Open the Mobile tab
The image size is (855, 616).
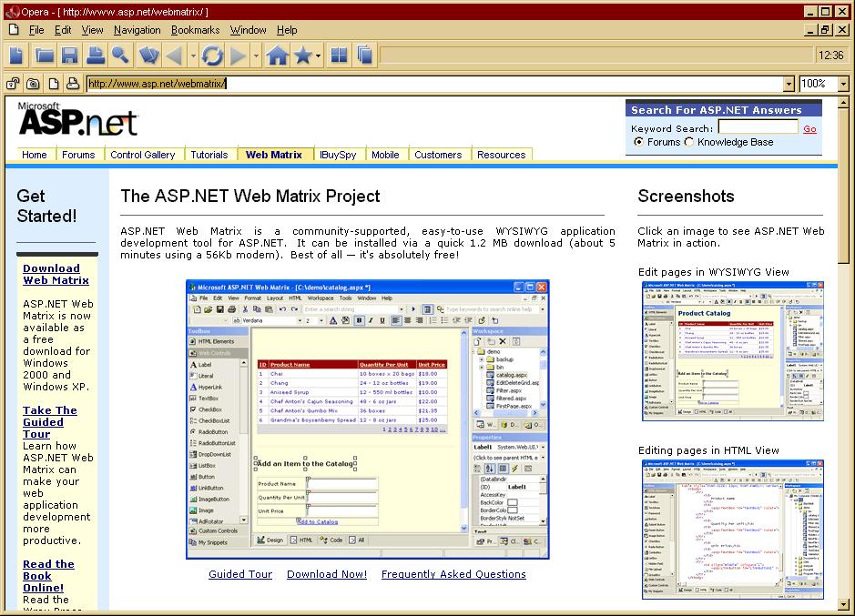[385, 155]
